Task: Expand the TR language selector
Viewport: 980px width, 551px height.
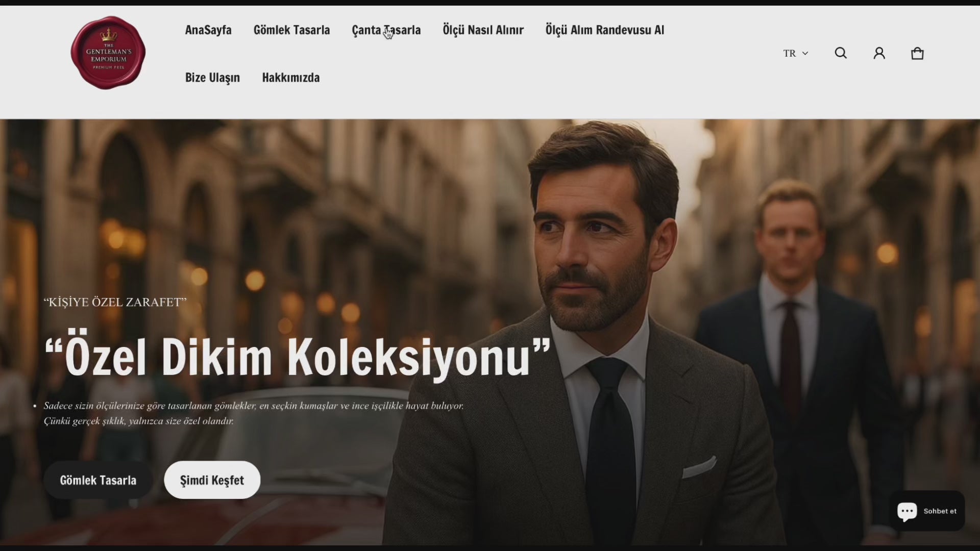Action: click(x=795, y=53)
